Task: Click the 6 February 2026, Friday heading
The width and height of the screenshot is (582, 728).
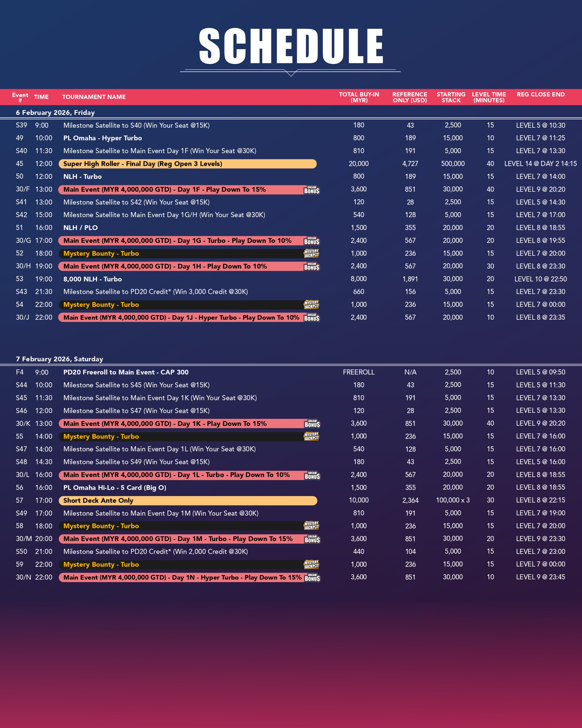Action: tap(55, 113)
